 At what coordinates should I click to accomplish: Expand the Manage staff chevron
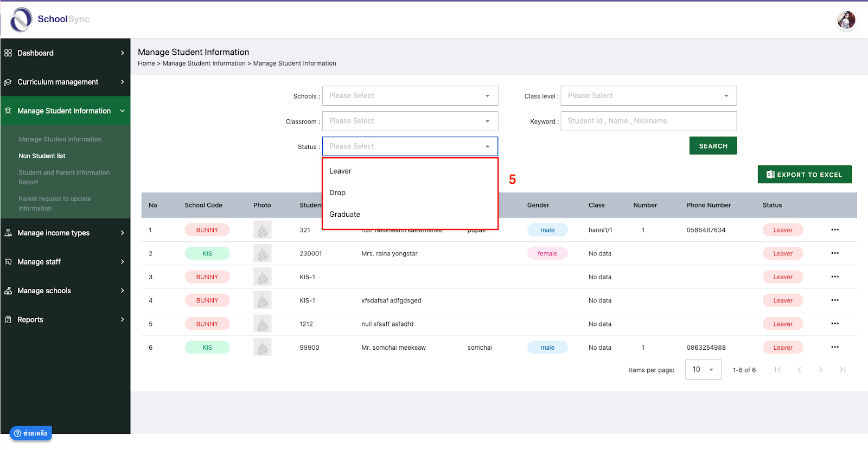coord(123,262)
